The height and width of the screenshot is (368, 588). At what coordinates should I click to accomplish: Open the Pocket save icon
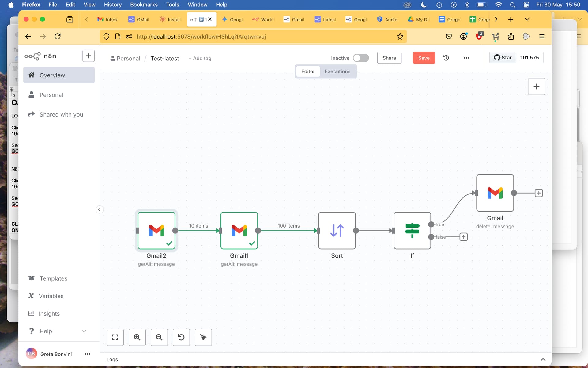click(x=449, y=36)
